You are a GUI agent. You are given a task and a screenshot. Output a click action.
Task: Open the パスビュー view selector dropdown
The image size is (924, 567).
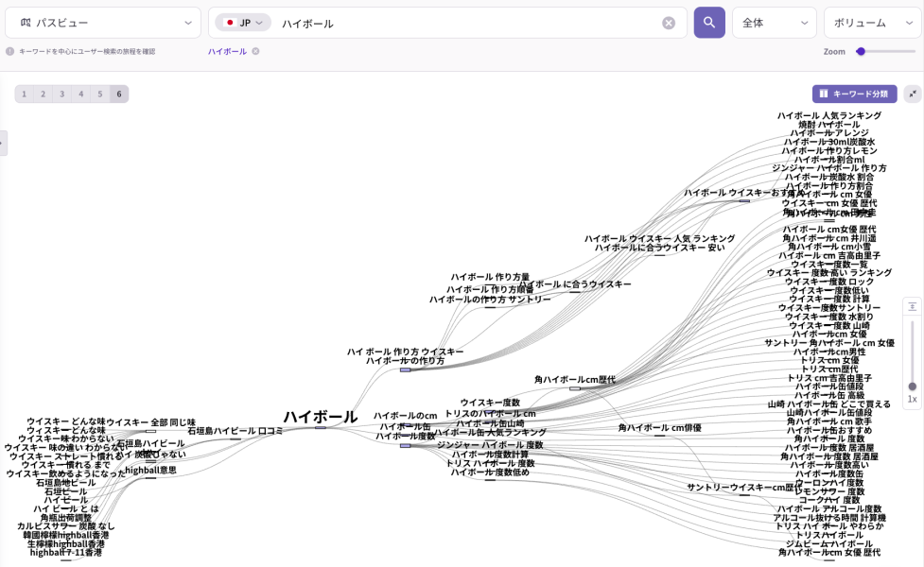coord(102,22)
